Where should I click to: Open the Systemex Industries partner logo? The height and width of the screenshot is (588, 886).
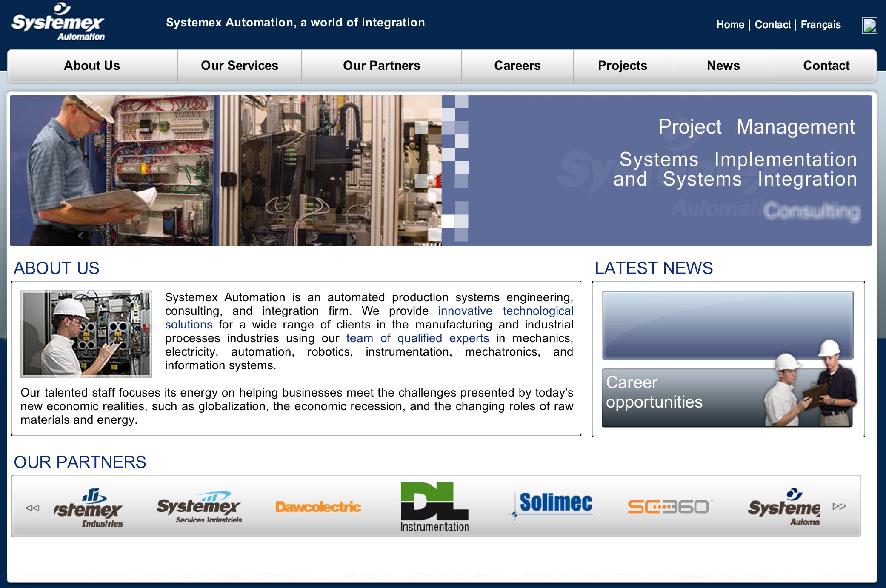[x=88, y=507]
